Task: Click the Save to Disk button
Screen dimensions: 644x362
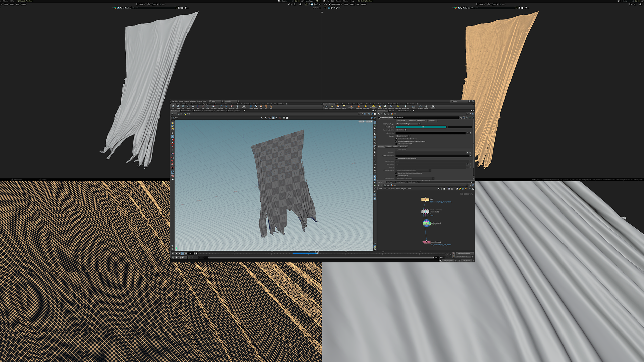Action: pyautogui.click(x=401, y=121)
